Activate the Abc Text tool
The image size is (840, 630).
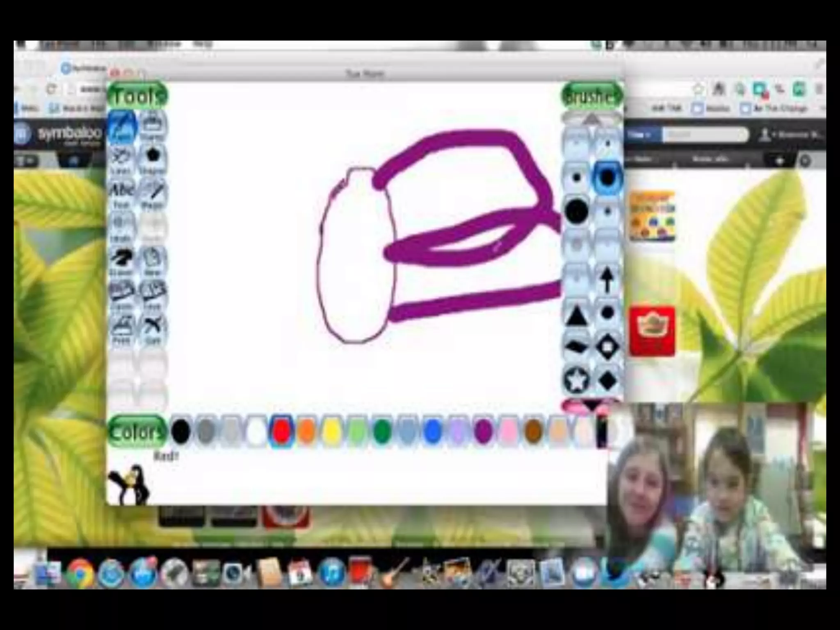[x=121, y=194]
